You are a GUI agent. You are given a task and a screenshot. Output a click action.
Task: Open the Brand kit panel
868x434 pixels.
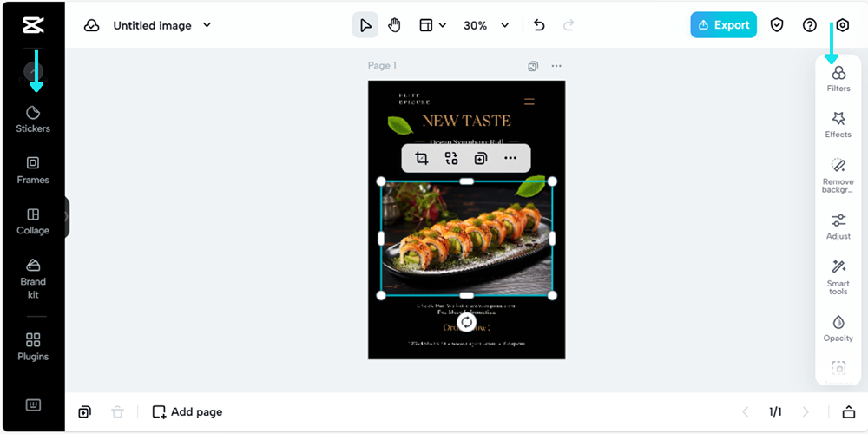point(33,279)
